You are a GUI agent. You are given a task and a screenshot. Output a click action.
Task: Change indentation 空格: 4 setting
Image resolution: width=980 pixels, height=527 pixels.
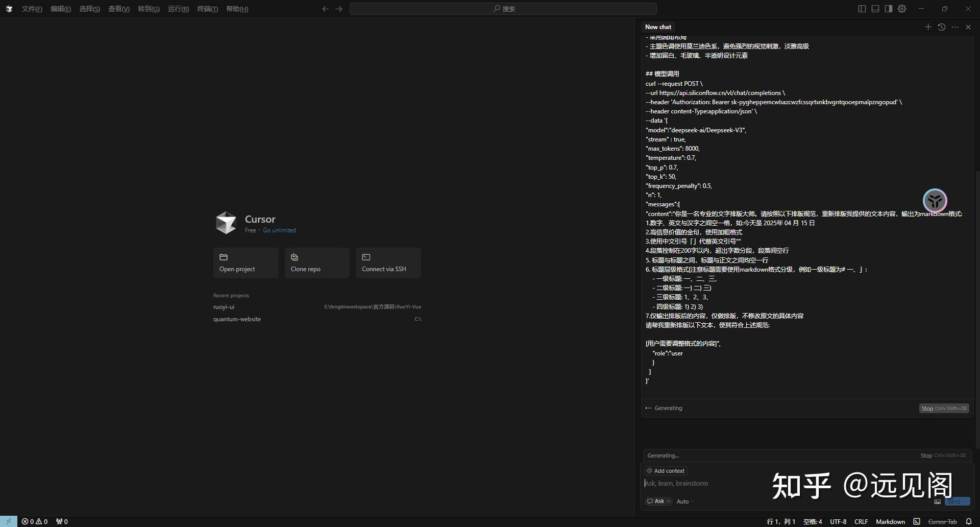click(x=813, y=521)
